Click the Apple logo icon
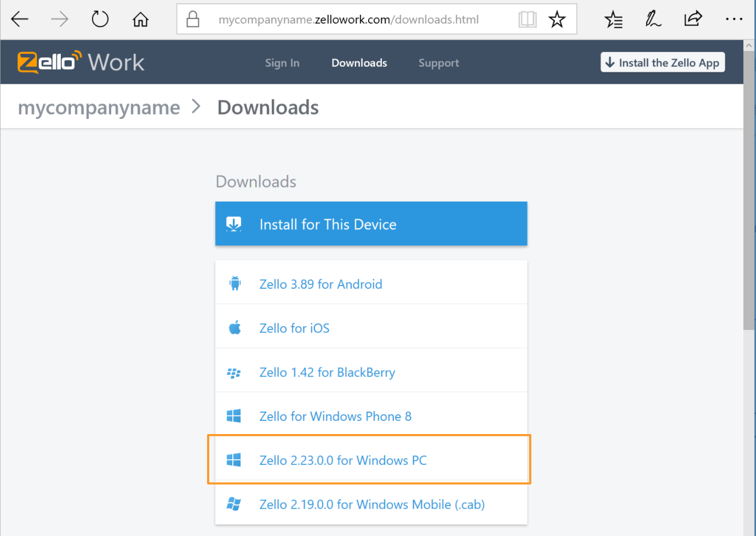This screenshot has height=536, width=756. pyautogui.click(x=235, y=328)
